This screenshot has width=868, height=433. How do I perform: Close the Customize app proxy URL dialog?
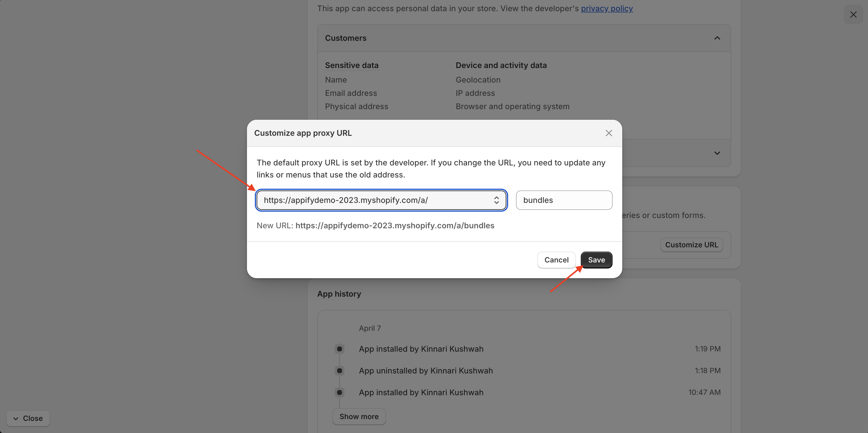pyautogui.click(x=609, y=133)
